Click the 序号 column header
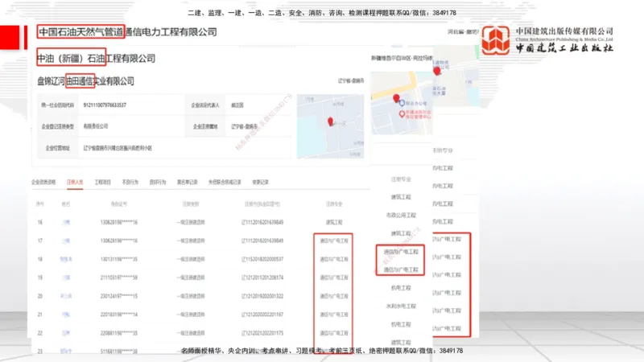This screenshot has height=362, width=644. click(x=39, y=204)
